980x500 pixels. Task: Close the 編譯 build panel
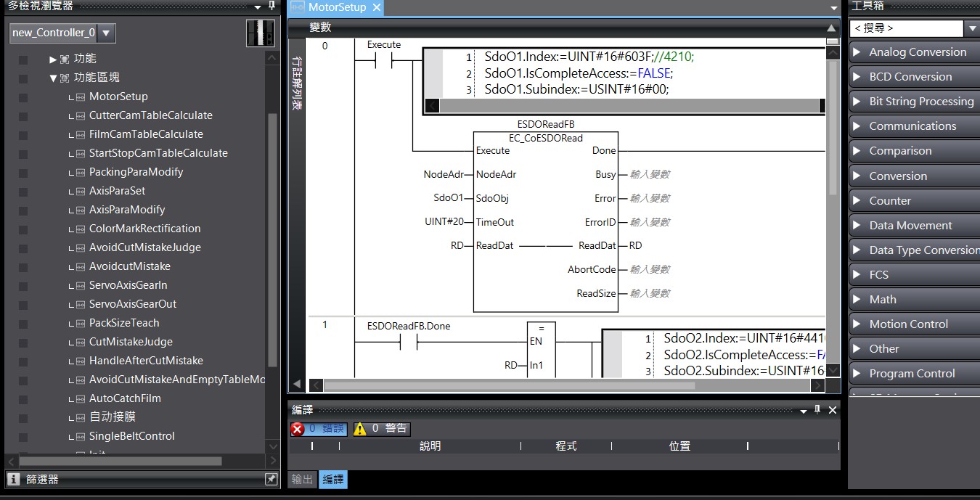tap(832, 410)
